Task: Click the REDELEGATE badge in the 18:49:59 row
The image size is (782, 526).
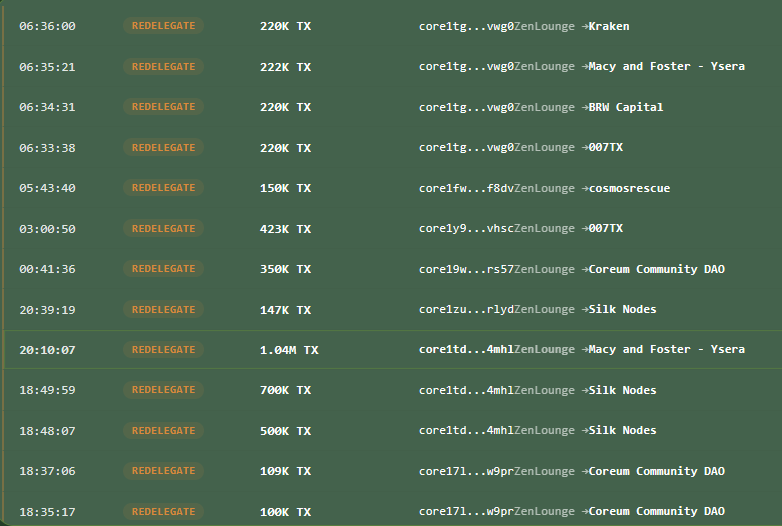Action: (164, 389)
